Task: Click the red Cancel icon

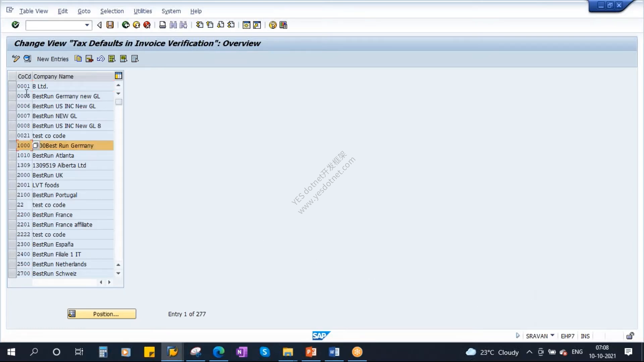Action: pos(147,25)
